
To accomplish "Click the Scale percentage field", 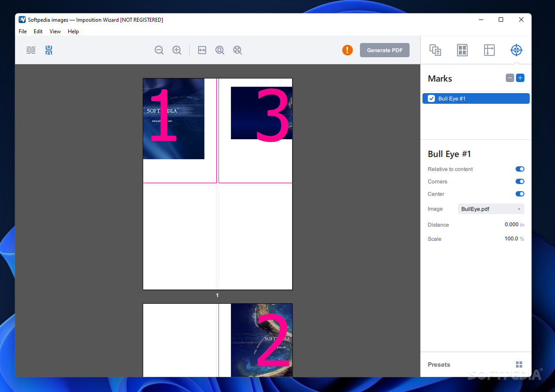I will (x=511, y=239).
